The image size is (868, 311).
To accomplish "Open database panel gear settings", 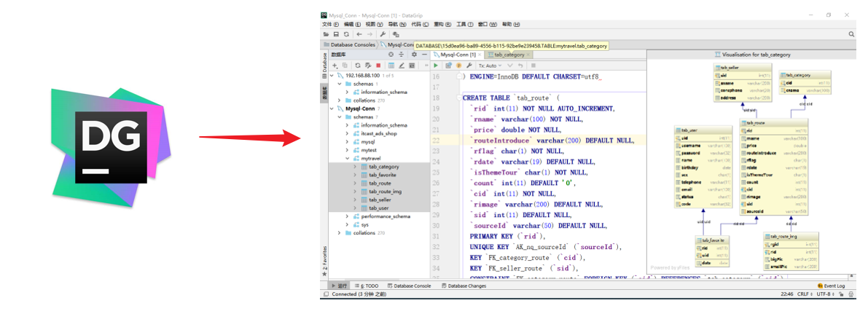I will (x=413, y=55).
